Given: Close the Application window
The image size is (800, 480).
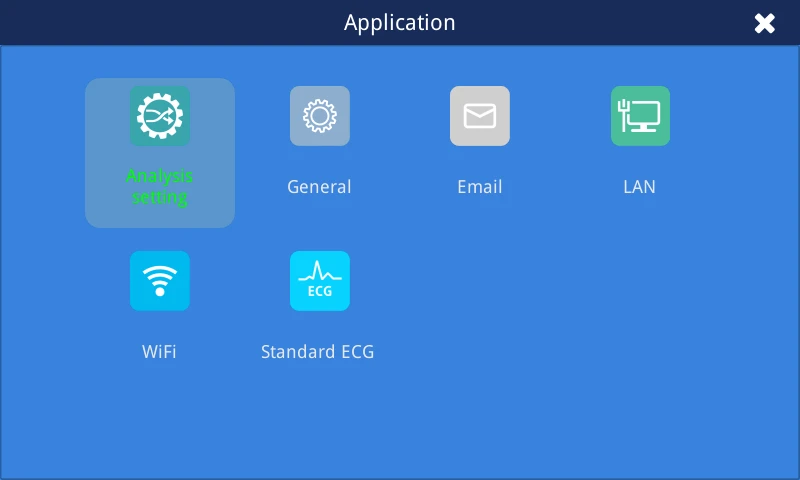Looking at the screenshot, I should click(x=764, y=23).
